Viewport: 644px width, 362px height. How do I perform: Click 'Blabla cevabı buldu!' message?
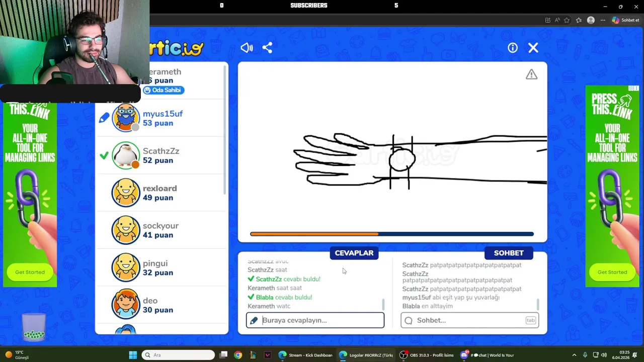coord(280,297)
